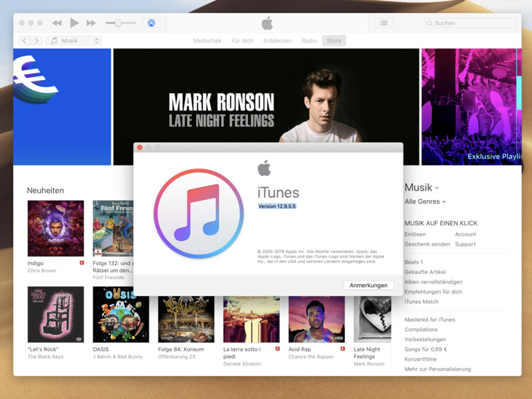The width and height of the screenshot is (532, 399).
Task: Show the Up Next list icon
Action: [x=383, y=23]
